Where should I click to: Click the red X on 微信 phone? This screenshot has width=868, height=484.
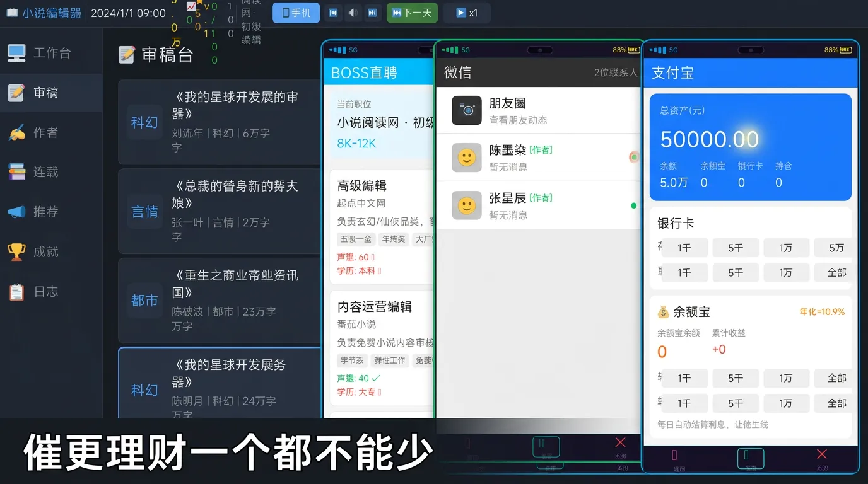[x=621, y=442]
